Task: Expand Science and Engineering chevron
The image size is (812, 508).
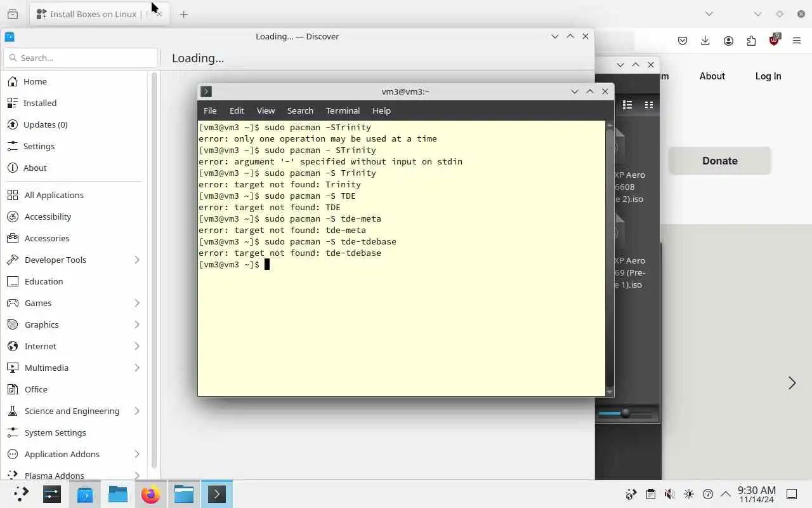Action: coord(137,411)
